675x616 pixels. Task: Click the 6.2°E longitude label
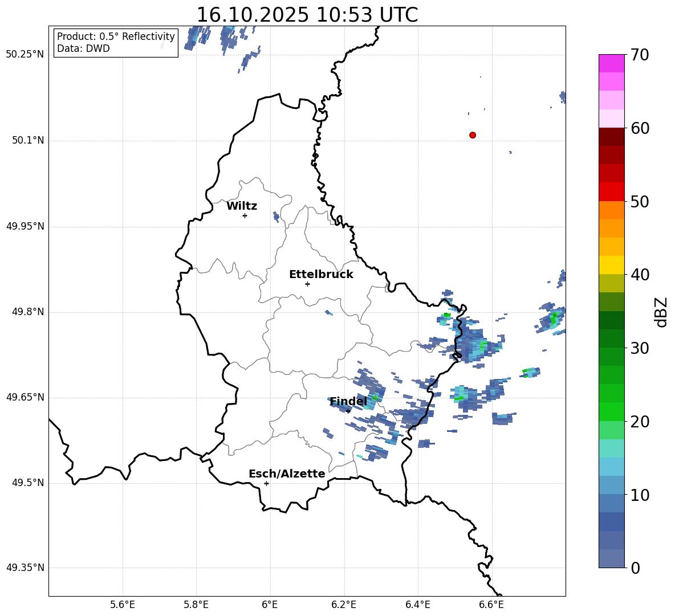[344, 605]
